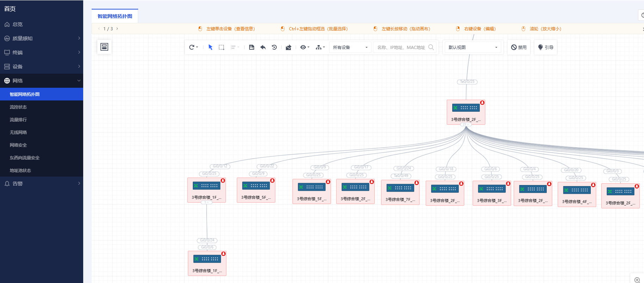Click the Gi0/0/24 label above bottom switch
The height and width of the screenshot is (283, 644).
(207, 240)
